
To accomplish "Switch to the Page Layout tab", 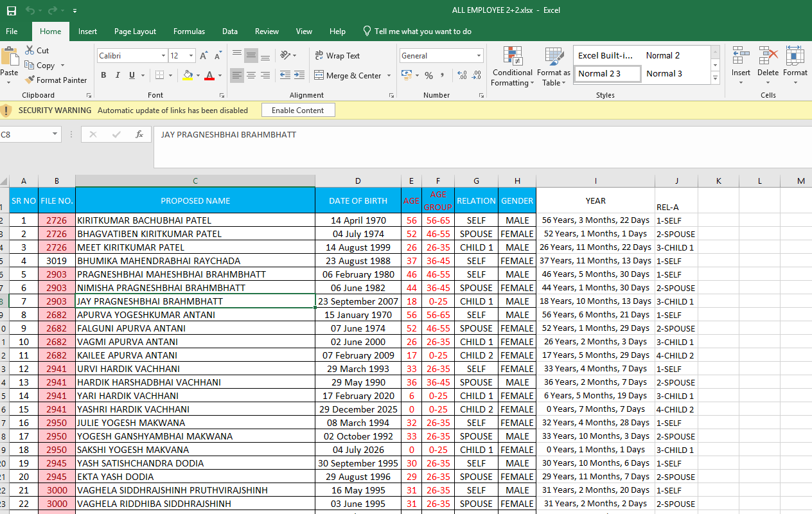I will point(135,31).
